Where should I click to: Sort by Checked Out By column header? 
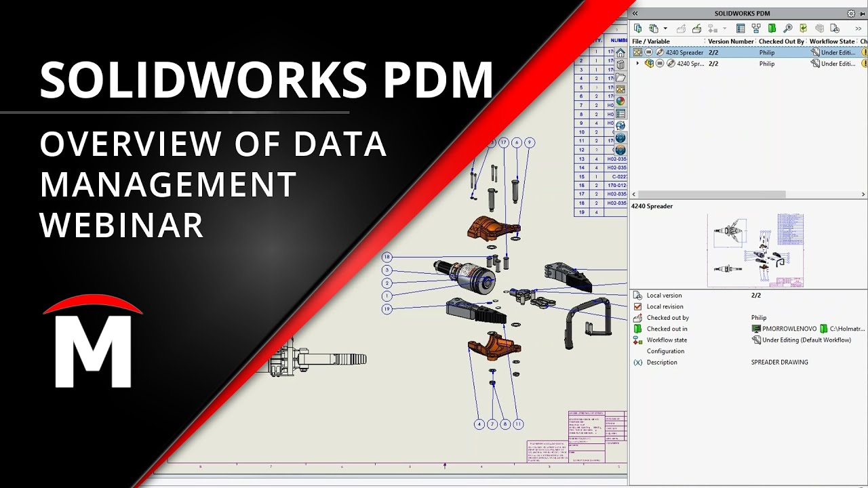click(x=781, y=41)
